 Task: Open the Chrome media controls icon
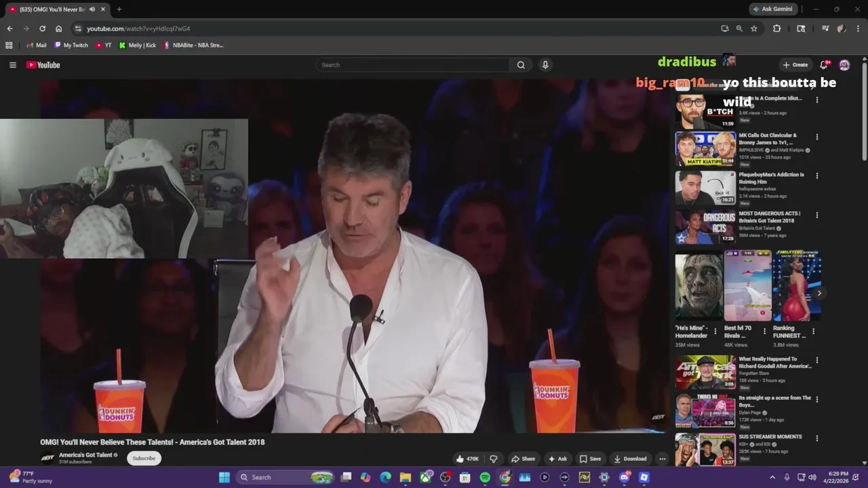(825, 28)
